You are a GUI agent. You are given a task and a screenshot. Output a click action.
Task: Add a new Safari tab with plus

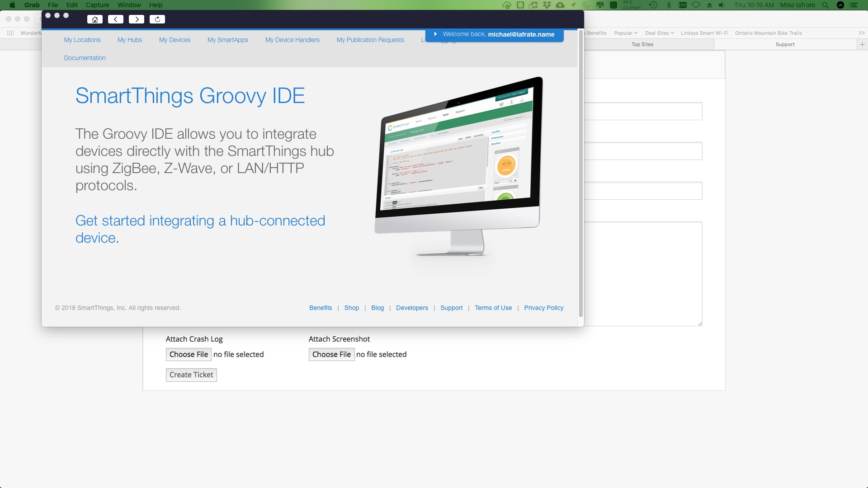coord(862,44)
